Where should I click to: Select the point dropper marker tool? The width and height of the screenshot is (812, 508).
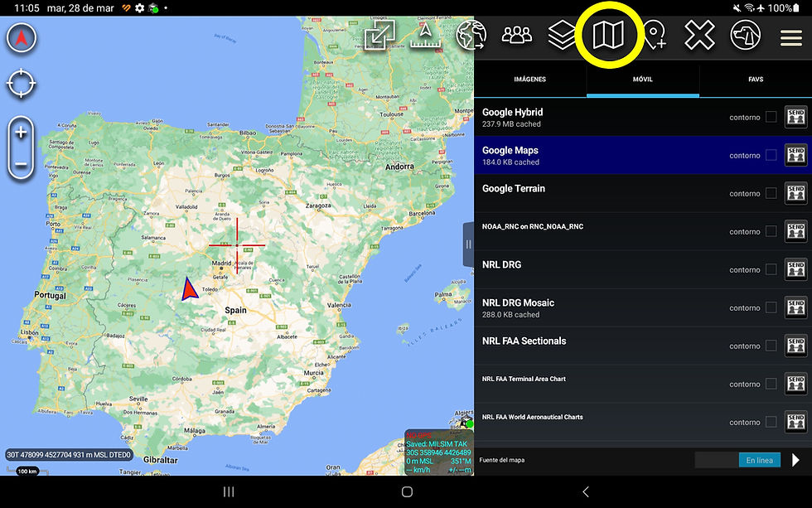655,35
